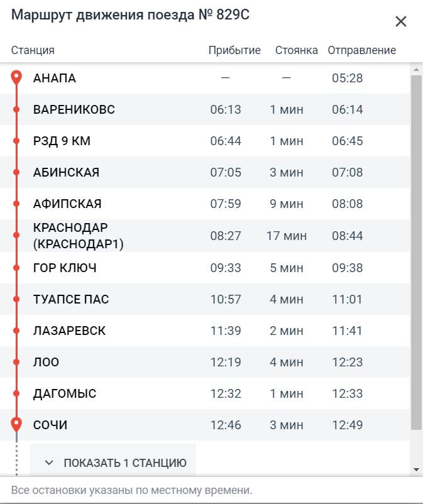This screenshot has width=423, height=504.
Task: Click the chevron before ПОКАЗАТЬ 1 СТАНЦИЮ
Action: (x=49, y=463)
